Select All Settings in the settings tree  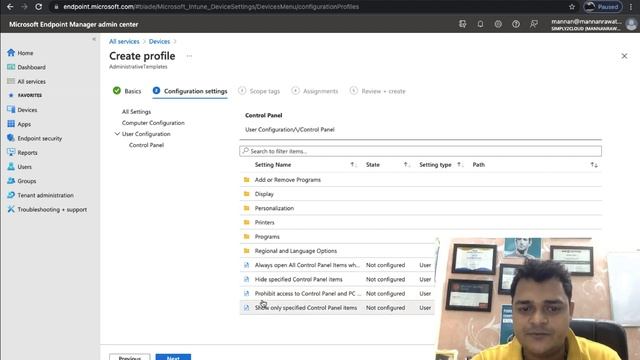(136, 112)
